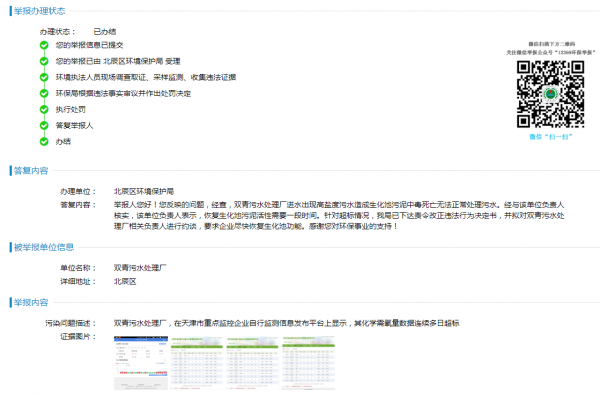Click check icon for 环保局根据违法事实审议 step

44,93
